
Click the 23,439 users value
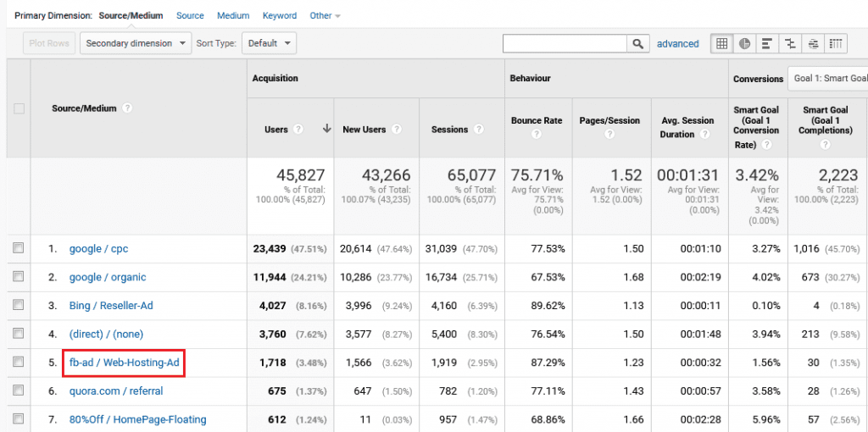tap(270, 249)
